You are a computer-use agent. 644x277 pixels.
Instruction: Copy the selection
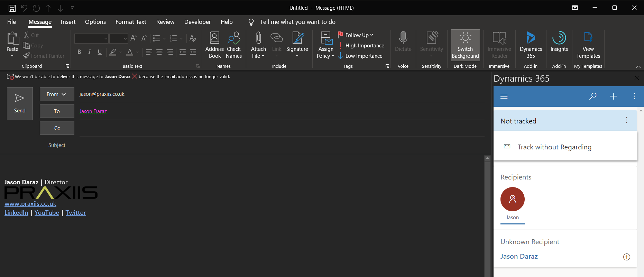(33, 46)
